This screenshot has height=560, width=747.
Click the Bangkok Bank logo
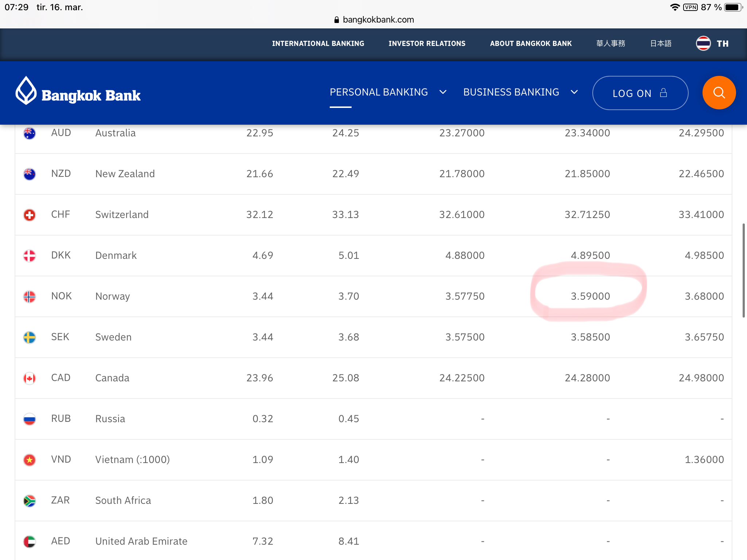(78, 93)
